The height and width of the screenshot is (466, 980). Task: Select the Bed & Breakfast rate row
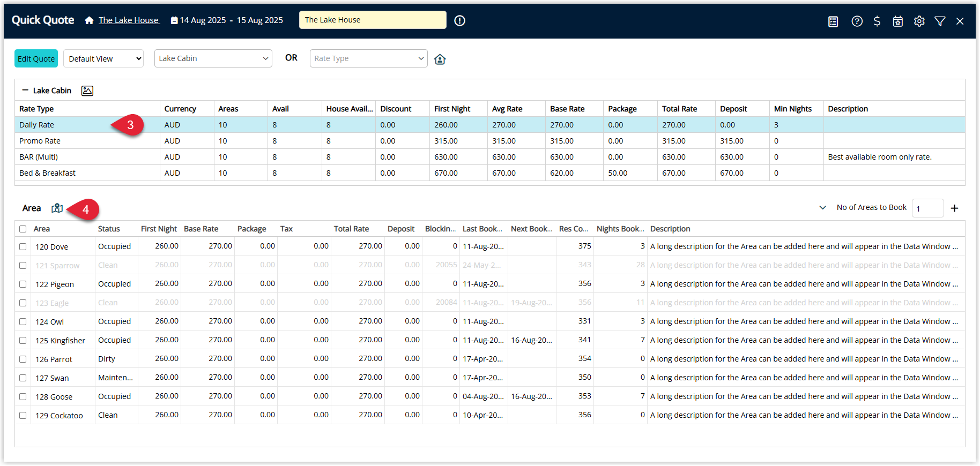[x=490, y=173]
